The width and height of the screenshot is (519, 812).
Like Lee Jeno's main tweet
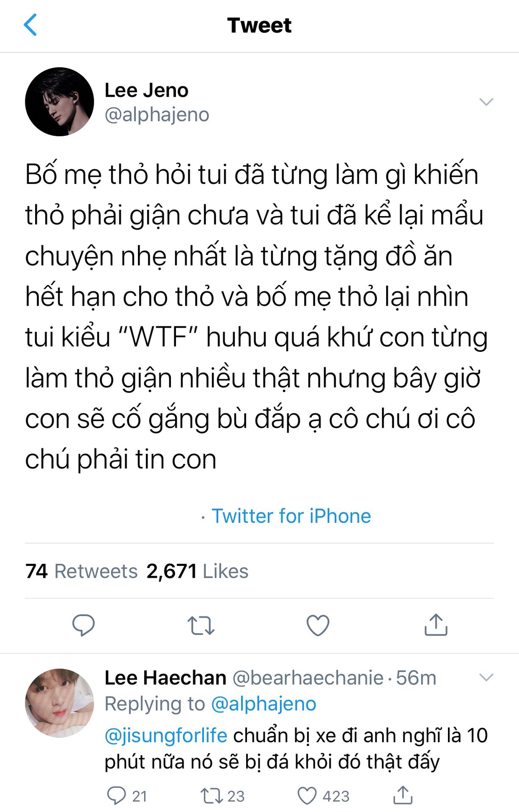(x=318, y=625)
